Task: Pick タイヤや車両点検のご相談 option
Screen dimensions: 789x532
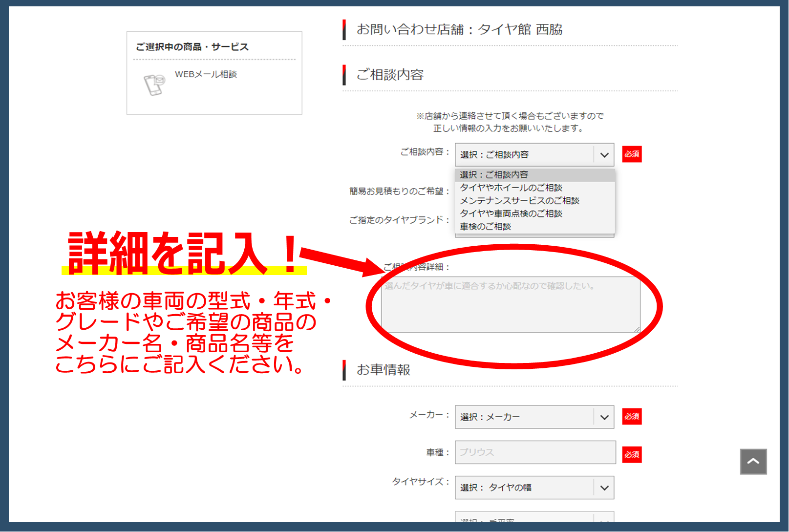Action: [511, 213]
